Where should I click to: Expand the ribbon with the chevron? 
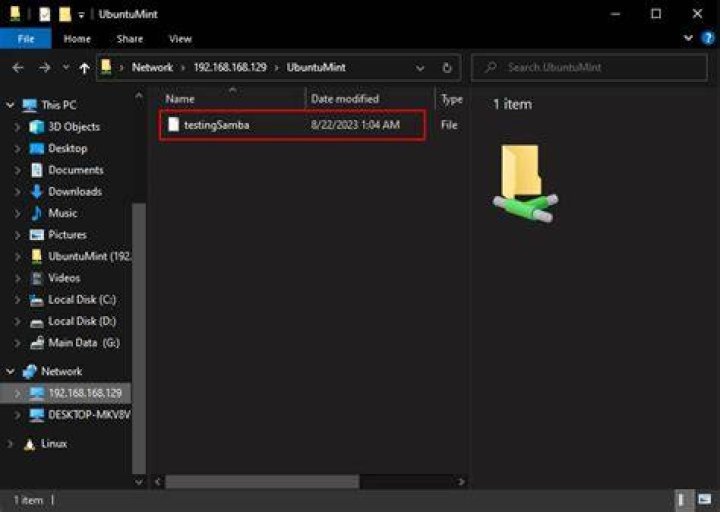pyautogui.click(x=688, y=38)
